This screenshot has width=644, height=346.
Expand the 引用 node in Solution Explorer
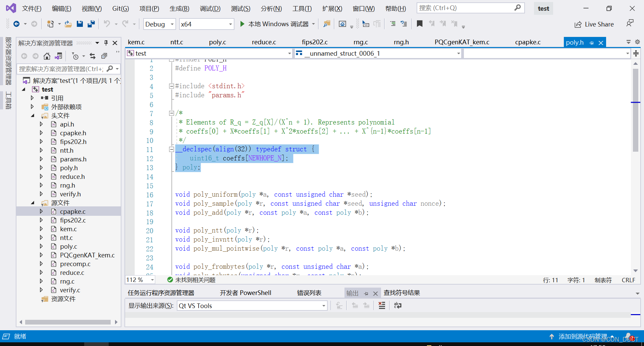tap(32, 98)
